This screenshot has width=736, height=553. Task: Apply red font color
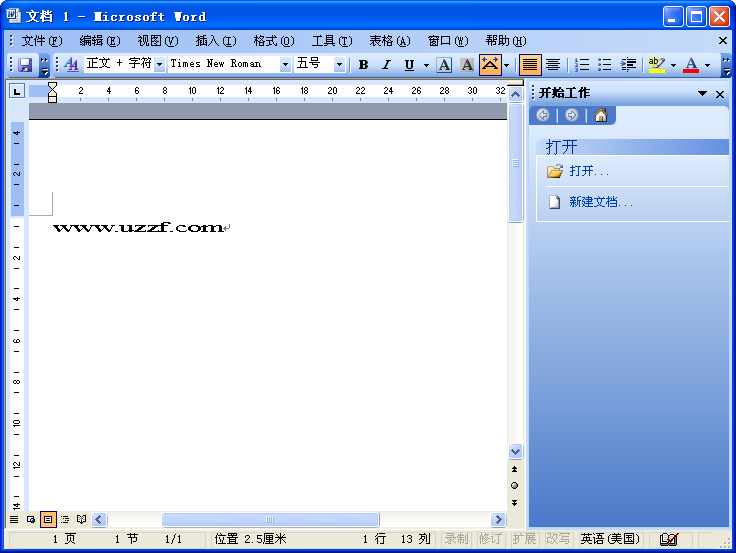690,64
